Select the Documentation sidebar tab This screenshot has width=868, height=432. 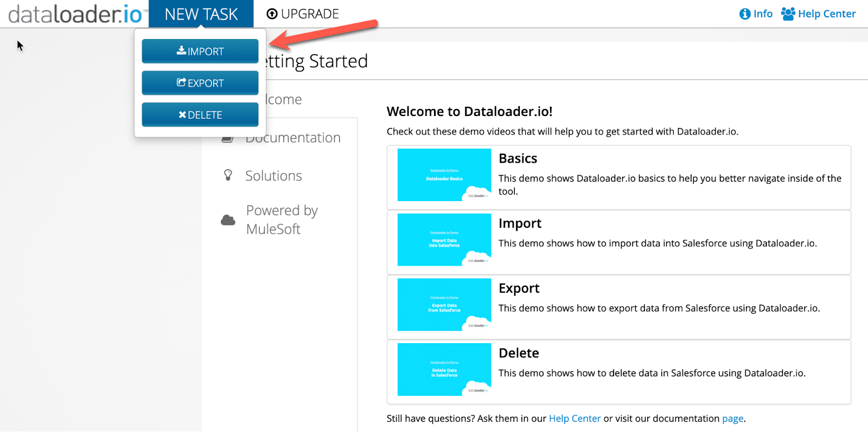(280, 138)
